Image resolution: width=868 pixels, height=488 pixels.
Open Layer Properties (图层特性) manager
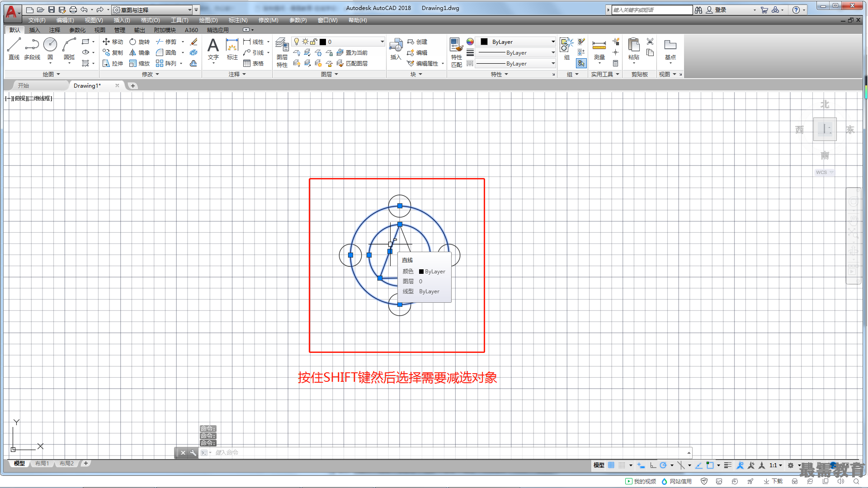pyautogui.click(x=282, y=52)
